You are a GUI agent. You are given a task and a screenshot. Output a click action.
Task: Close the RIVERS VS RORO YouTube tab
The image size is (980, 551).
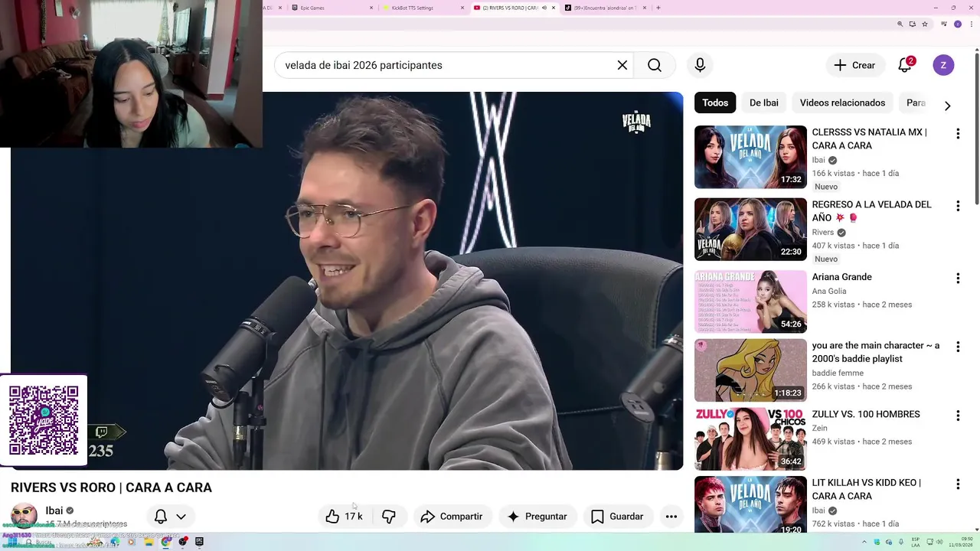(x=554, y=8)
